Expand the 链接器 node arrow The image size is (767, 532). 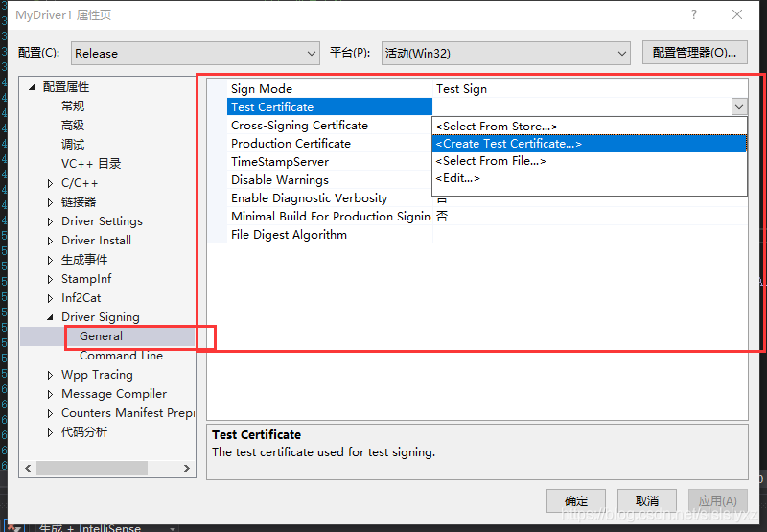tap(50, 202)
